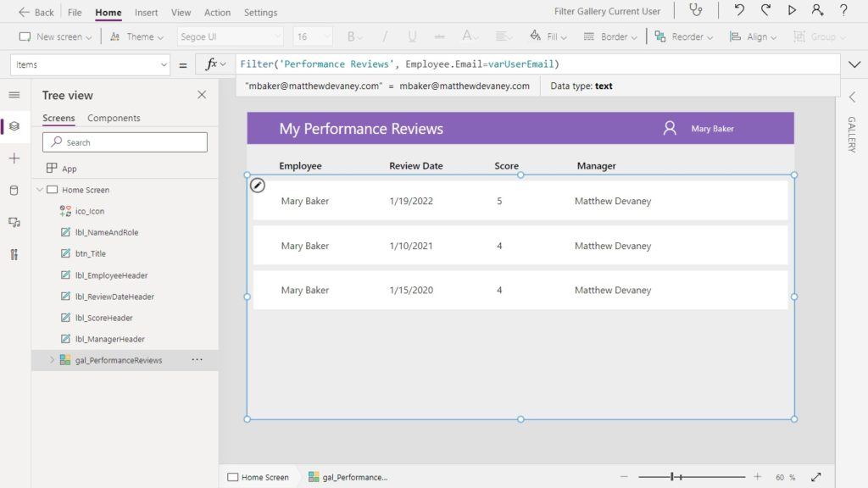Click the gallery edit pencil icon

coord(258,186)
